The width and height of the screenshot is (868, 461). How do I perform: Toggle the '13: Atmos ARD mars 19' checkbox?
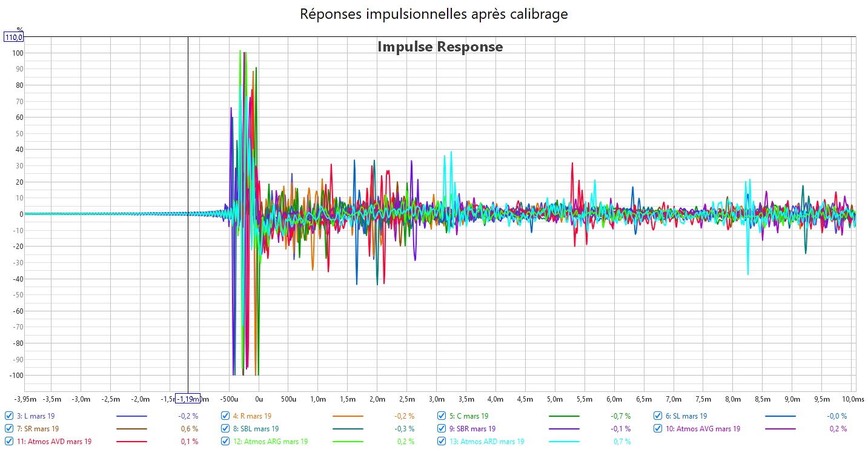tap(442, 442)
